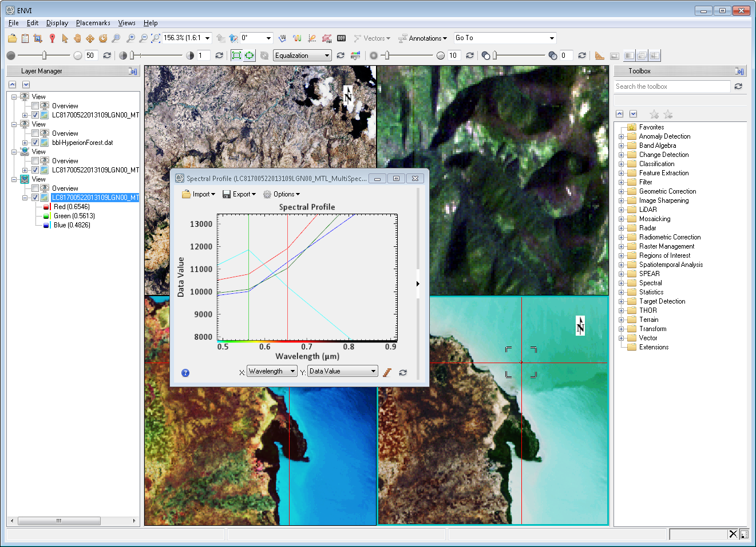Open the Placemarks menu
This screenshot has width=756, height=547.
pos(93,23)
